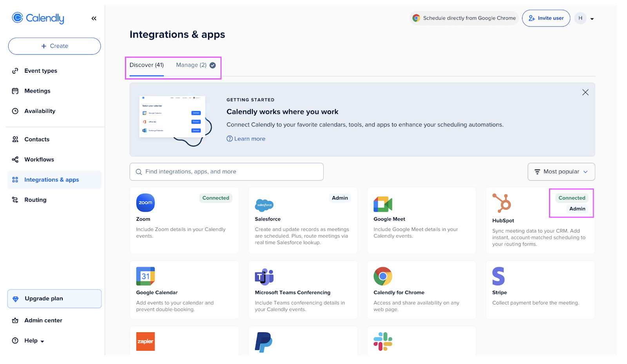The height and width of the screenshot is (364, 627).
Task: Click the Routing icon
Action: pos(15,200)
